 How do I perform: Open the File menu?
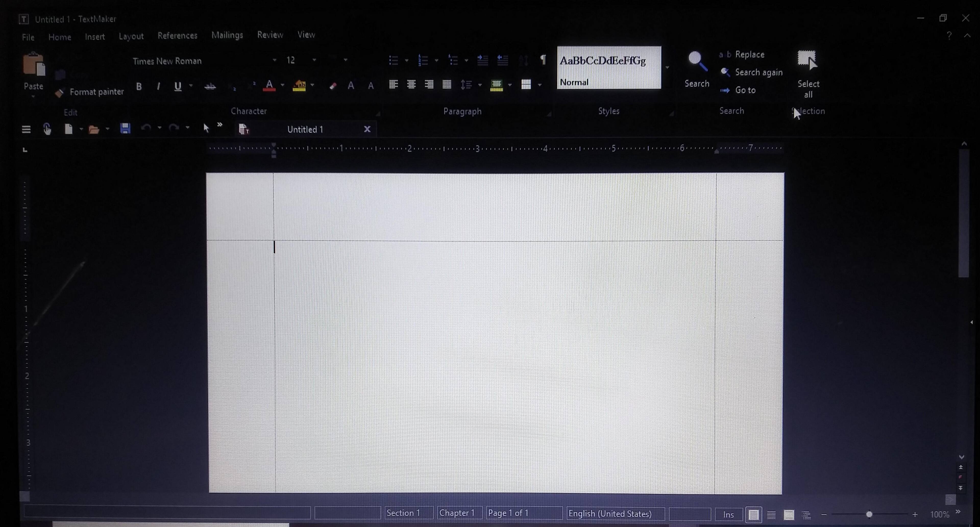pyautogui.click(x=28, y=37)
